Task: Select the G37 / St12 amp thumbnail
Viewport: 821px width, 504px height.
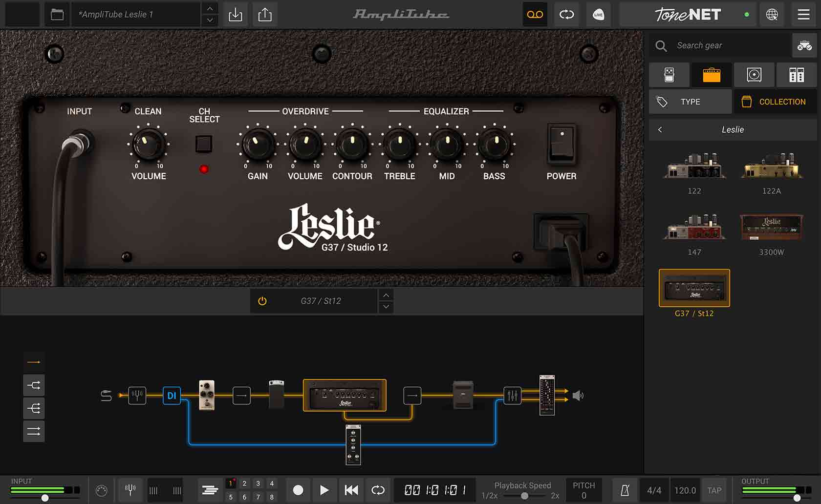Action: 694,288
